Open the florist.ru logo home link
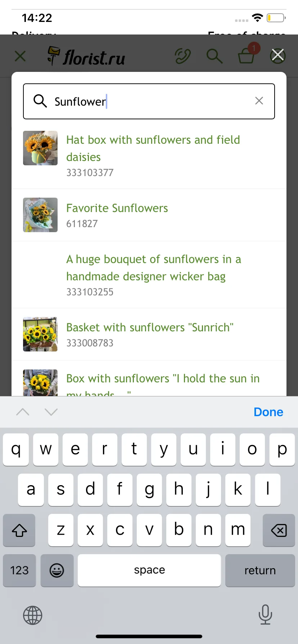The width and height of the screenshot is (298, 644). 86,56
